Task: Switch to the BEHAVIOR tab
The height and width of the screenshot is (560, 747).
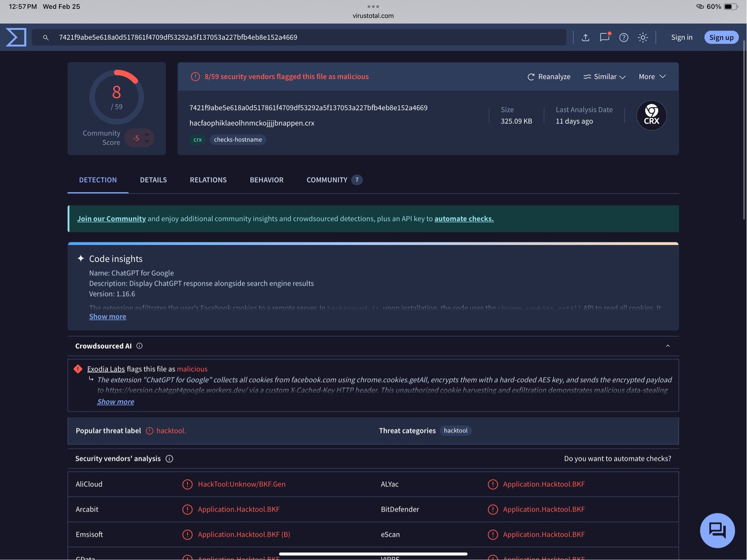Action: click(266, 180)
